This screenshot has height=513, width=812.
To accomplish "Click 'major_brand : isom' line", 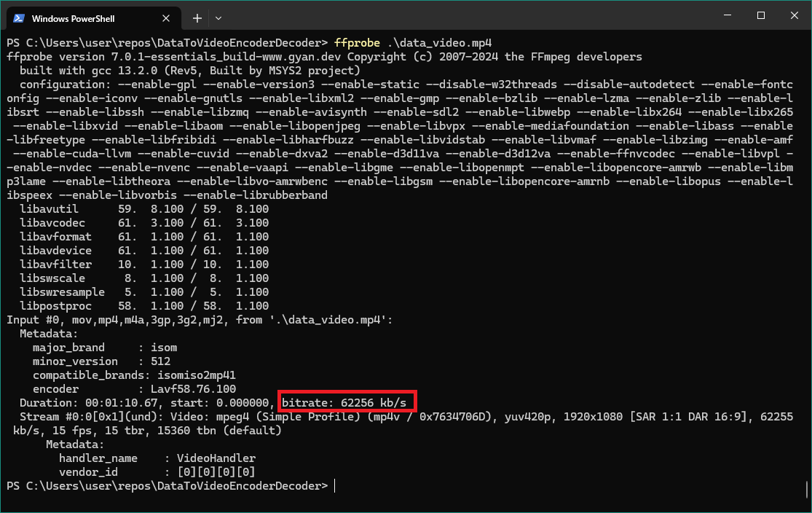I will click(105, 348).
